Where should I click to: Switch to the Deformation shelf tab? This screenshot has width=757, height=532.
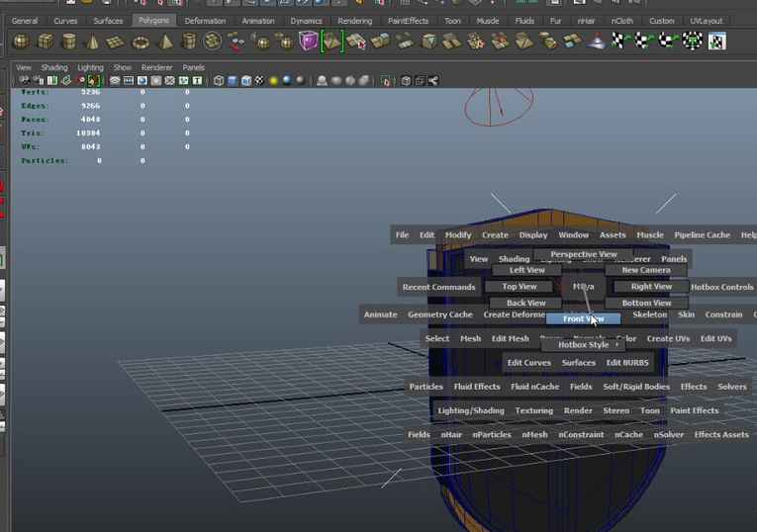point(205,21)
